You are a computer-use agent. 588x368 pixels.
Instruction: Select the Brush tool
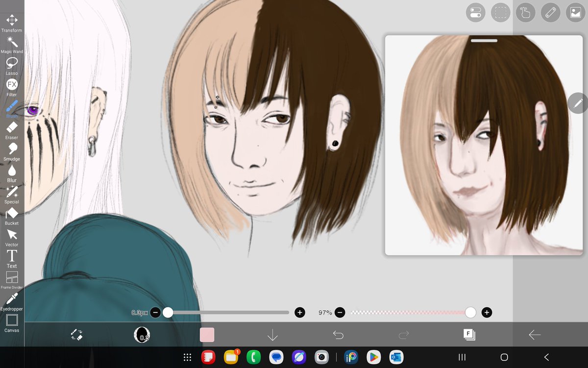(x=12, y=109)
